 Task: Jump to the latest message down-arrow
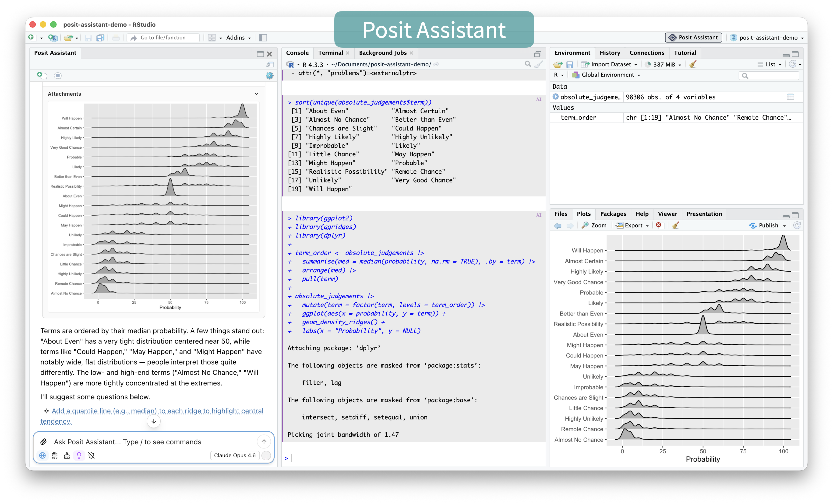coord(154,421)
